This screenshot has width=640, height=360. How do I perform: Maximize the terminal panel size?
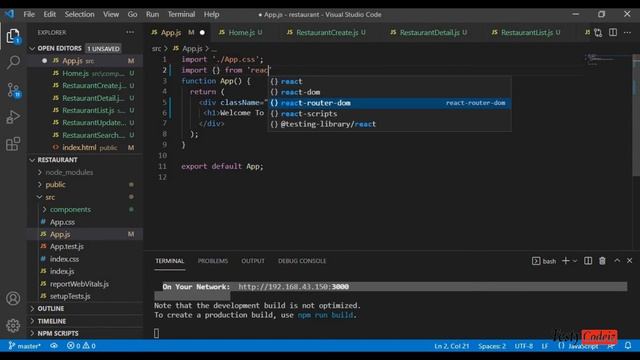(x=617, y=260)
